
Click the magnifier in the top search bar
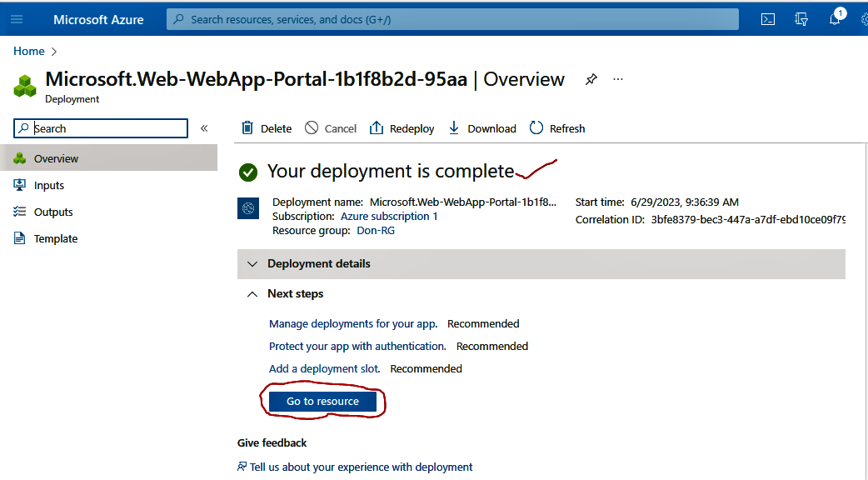[x=178, y=19]
